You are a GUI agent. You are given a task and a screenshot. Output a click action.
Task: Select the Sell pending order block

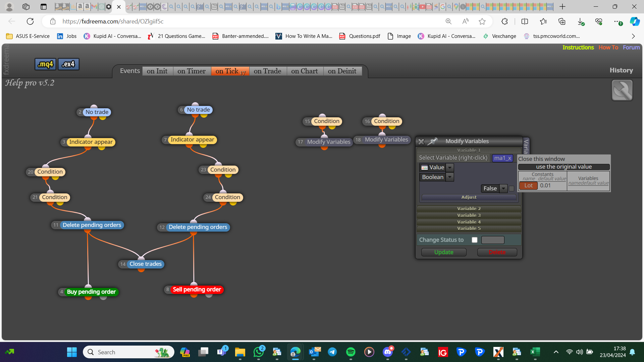[x=197, y=290]
